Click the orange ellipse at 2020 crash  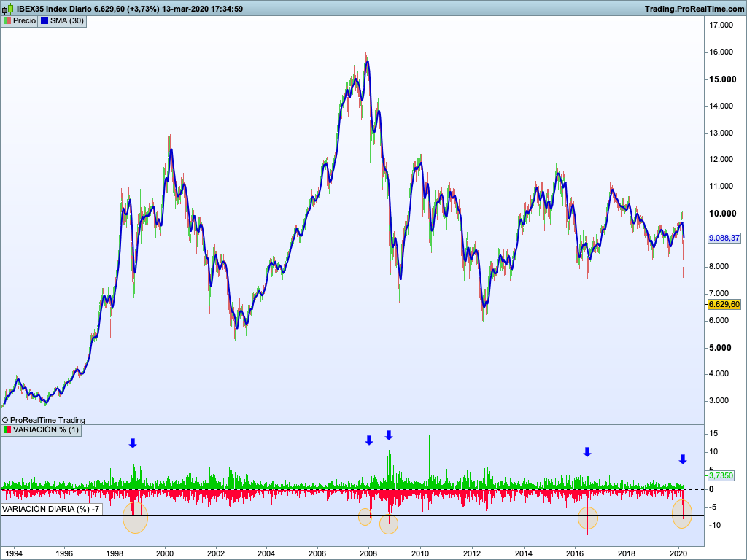click(x=682, y=514)
